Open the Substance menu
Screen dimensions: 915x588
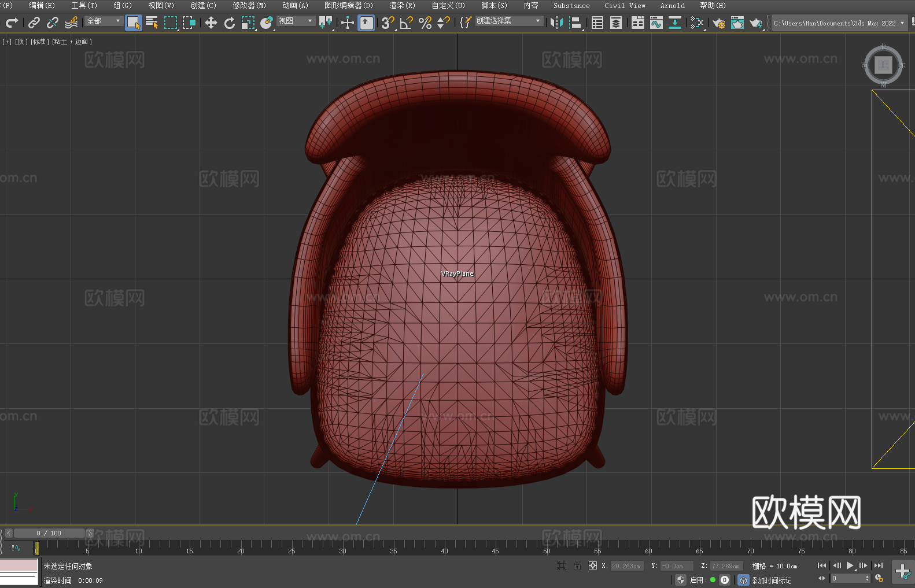pyautogui.click(x=571, y=5)
